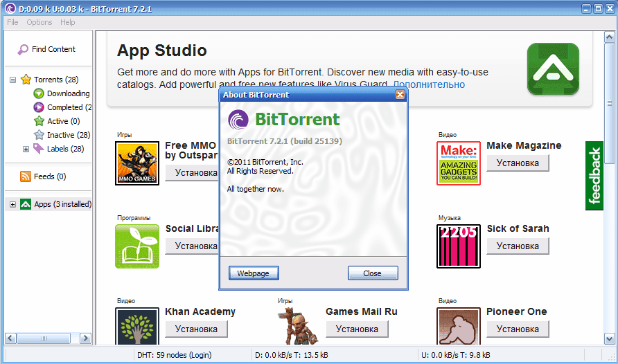Open the Help menu
Image resolution: width=618 pixels, height=364 pixels.
point(68,22)
